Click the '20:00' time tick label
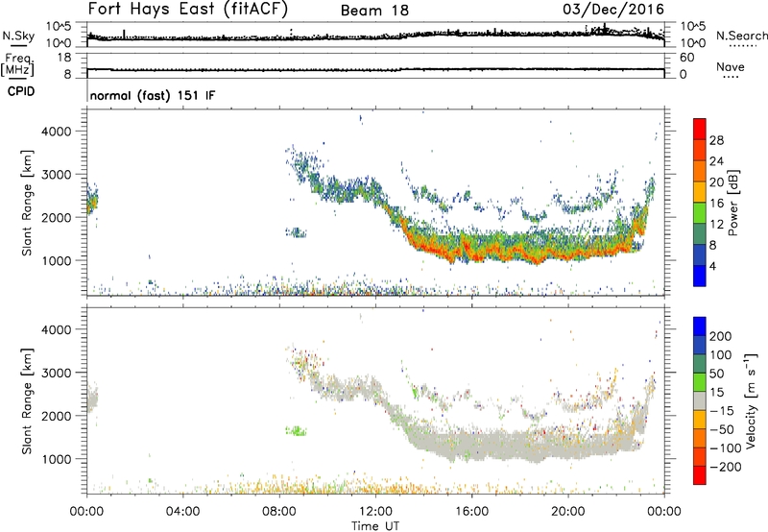 567,512
